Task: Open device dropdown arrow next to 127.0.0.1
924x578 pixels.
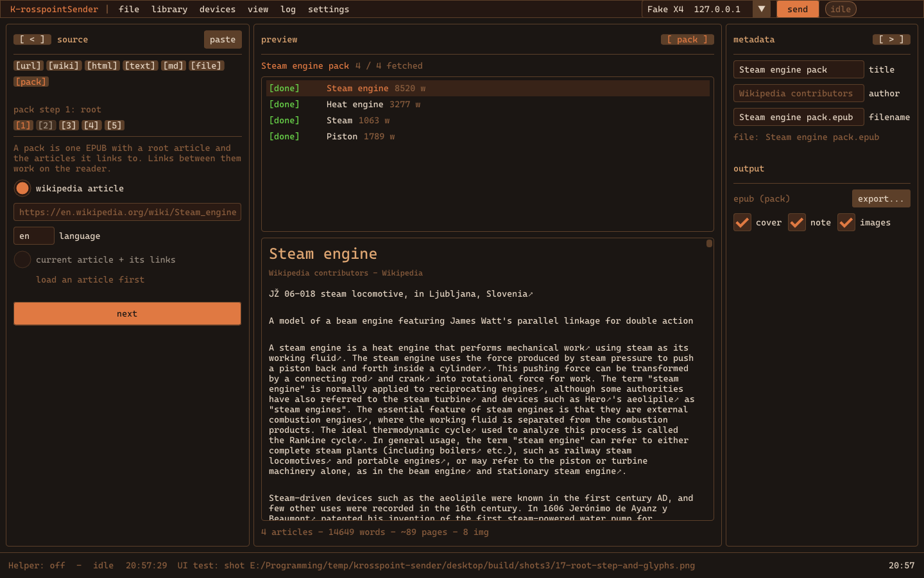Action: (x=761, y=9)
